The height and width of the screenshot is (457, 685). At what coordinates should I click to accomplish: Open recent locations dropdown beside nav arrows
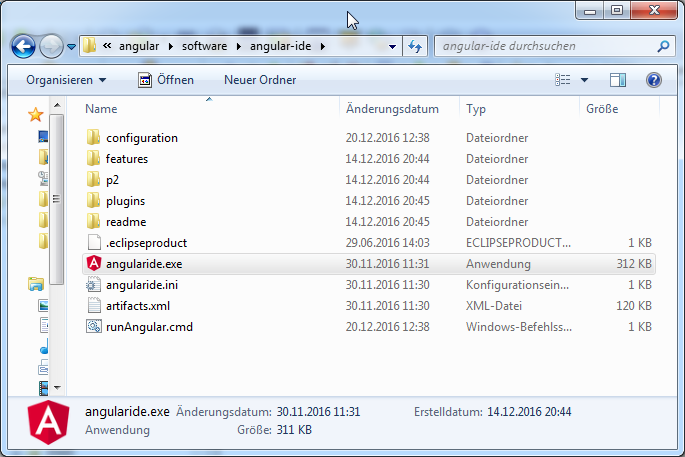[71, 46]
